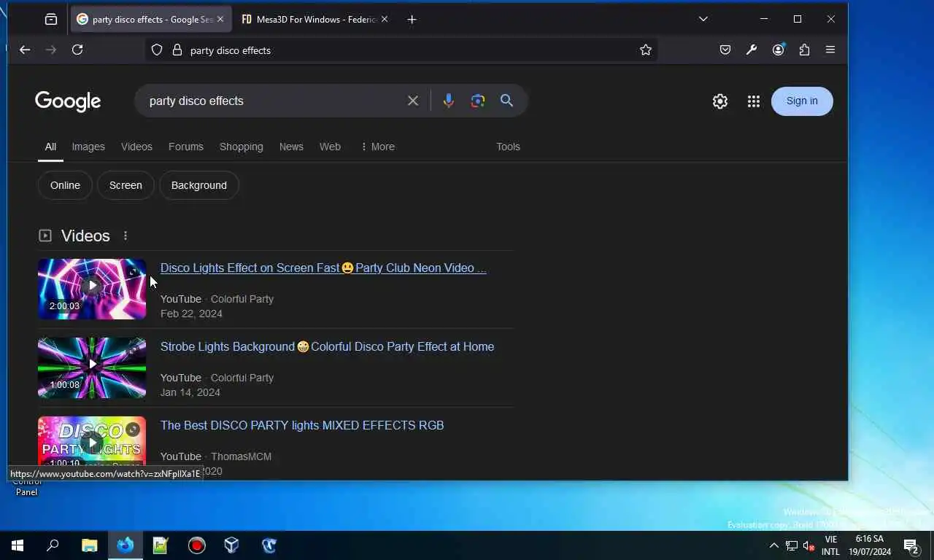
Task: Close the Mesa3D For Windows tab
Action: (385, 20)
